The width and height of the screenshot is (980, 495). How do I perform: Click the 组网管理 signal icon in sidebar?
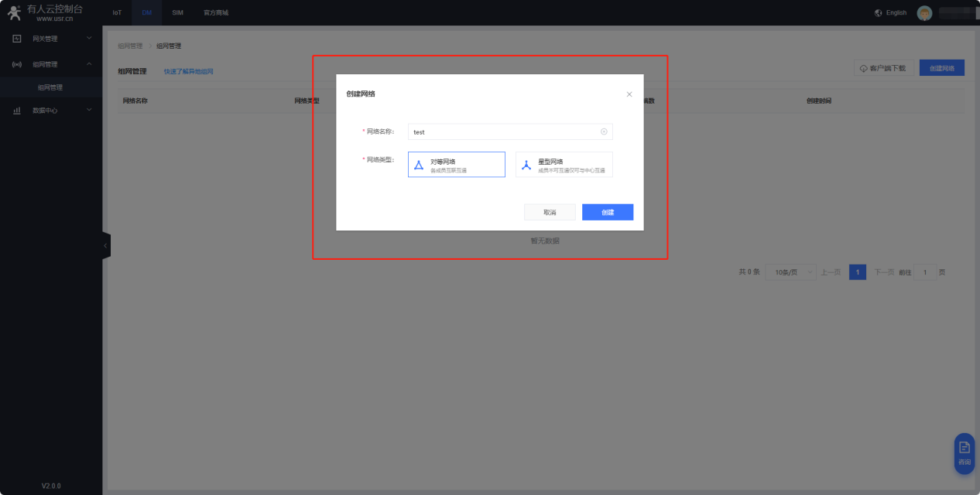(x=17, y=64)
